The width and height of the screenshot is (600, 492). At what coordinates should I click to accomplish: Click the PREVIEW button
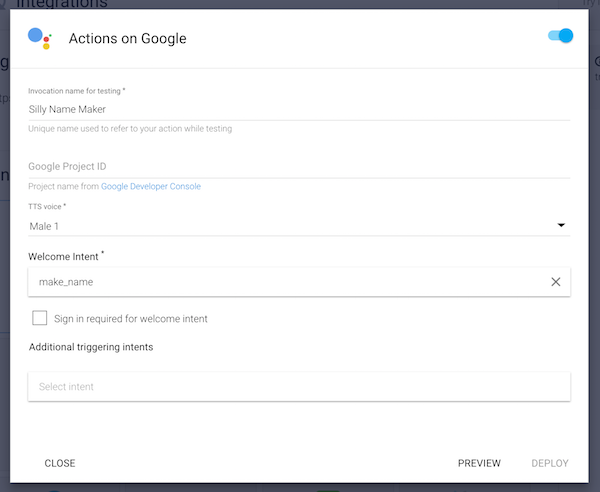(x=479, y=463)
